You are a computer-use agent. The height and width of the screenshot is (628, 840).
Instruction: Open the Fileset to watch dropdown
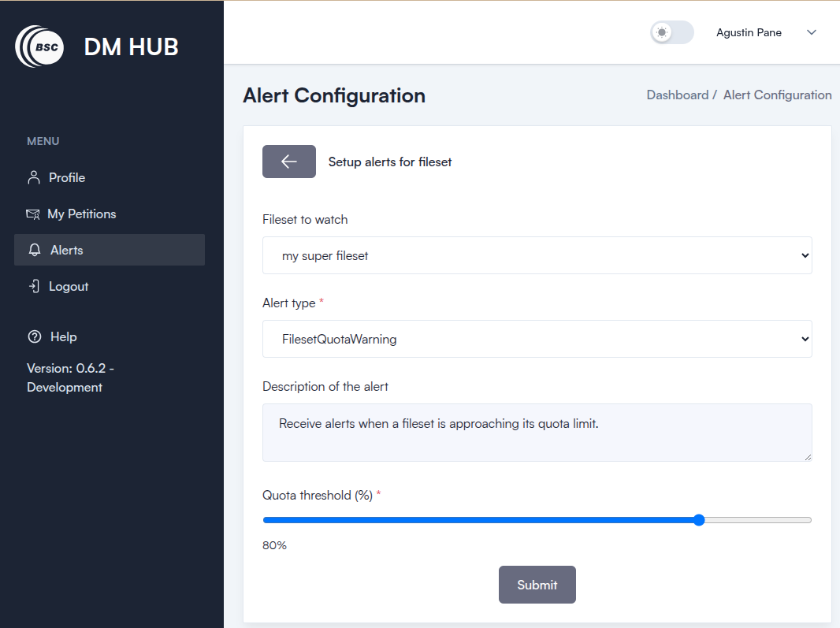pos(537,255)
